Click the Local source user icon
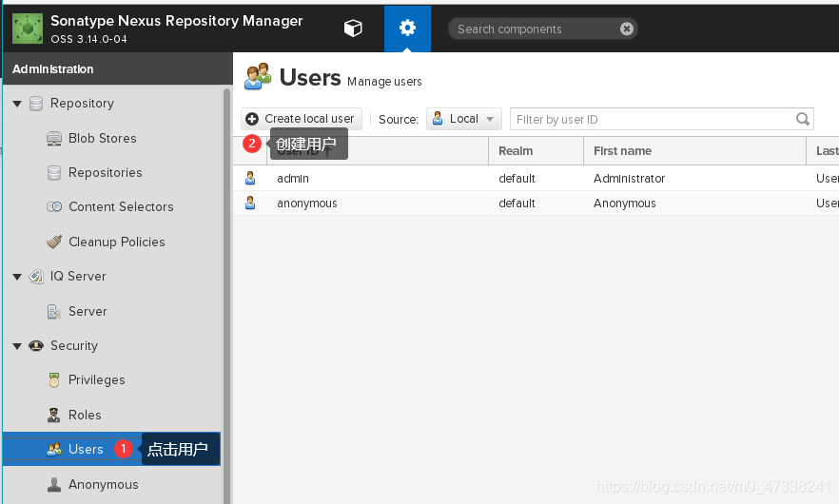The width and height of the screenshot is (839, 504). (438, 118)
